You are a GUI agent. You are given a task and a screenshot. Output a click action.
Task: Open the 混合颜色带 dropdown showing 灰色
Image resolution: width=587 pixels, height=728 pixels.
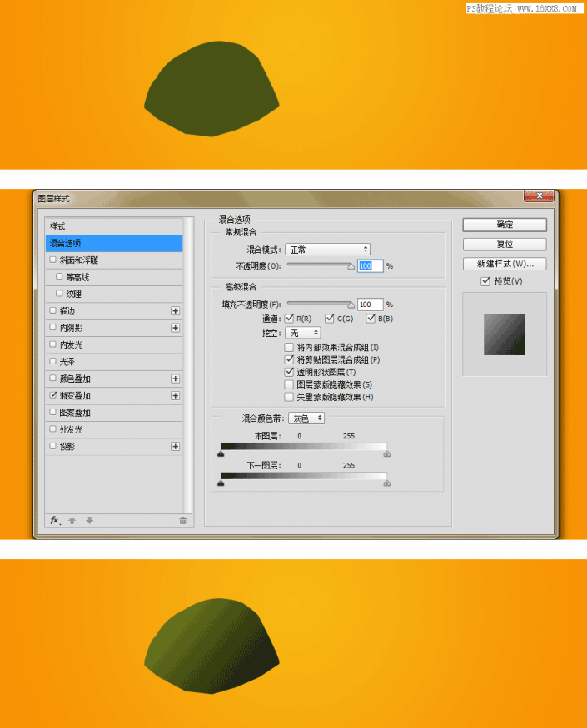(x=306, y=418)
